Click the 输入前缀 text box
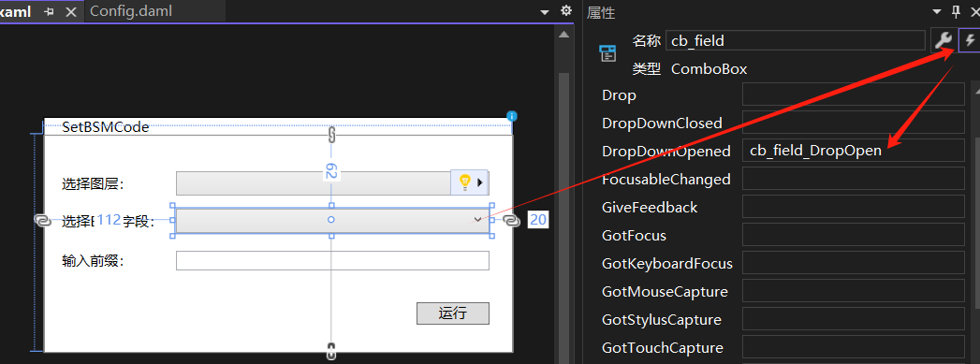The width and height of the screenshot is (980, 364). click(x=332, y=260)
